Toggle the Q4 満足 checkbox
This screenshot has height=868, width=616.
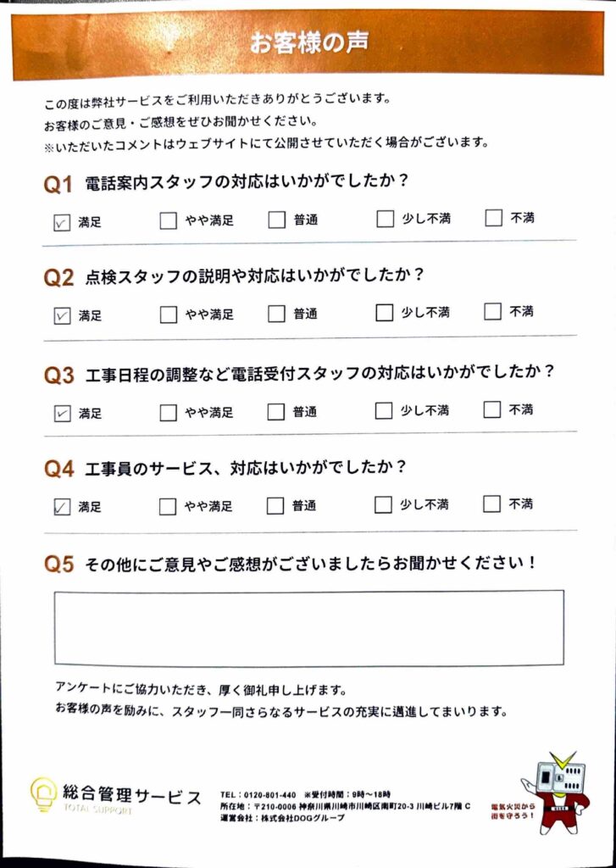pos(62,508)
